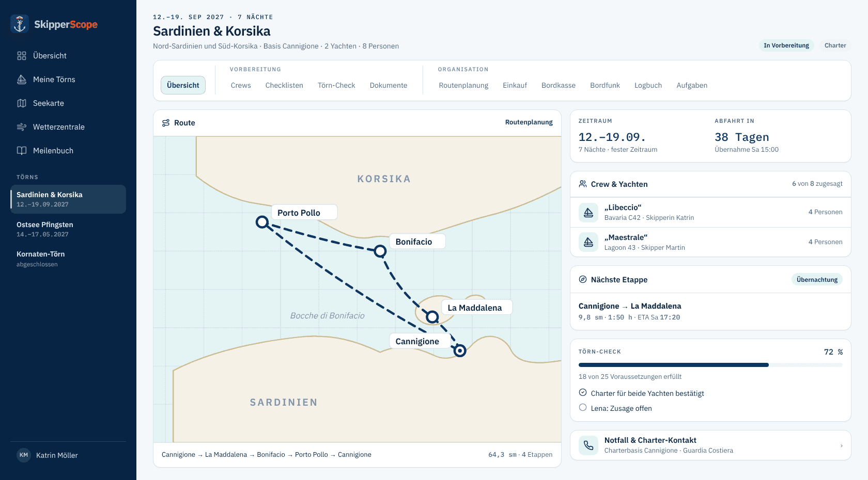
Task: Click the Charter badge
Action: 835,45
